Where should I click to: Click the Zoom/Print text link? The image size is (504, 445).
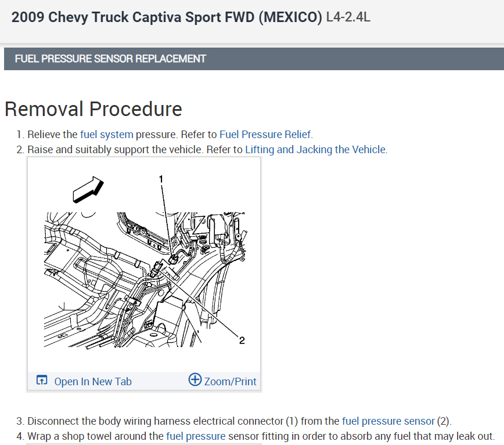230,381
